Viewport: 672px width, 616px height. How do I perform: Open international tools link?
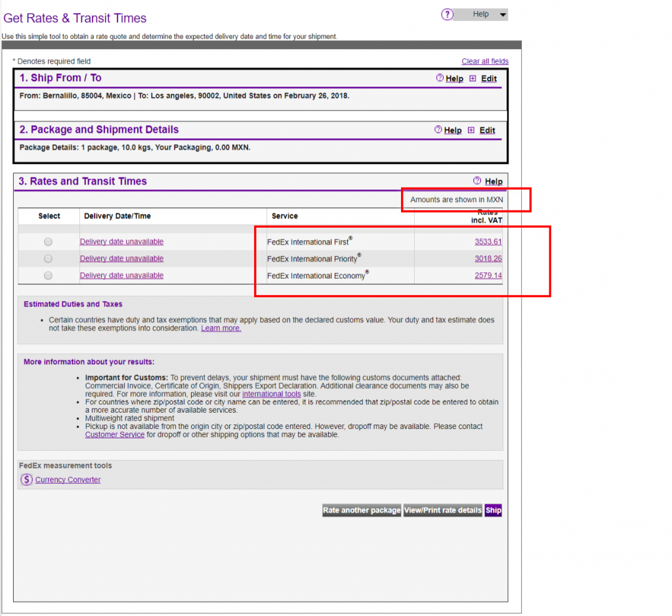click(272, 394)
